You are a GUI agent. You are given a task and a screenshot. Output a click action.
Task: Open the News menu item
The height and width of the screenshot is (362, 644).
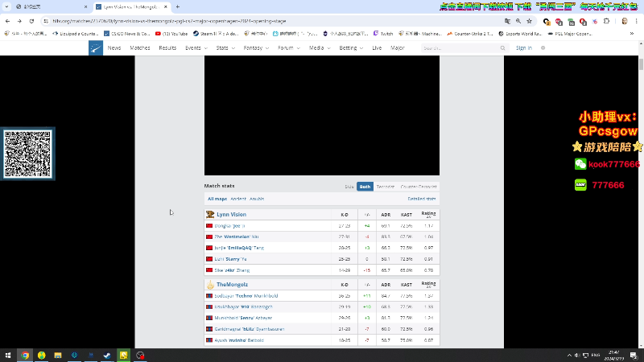[114, 48]
